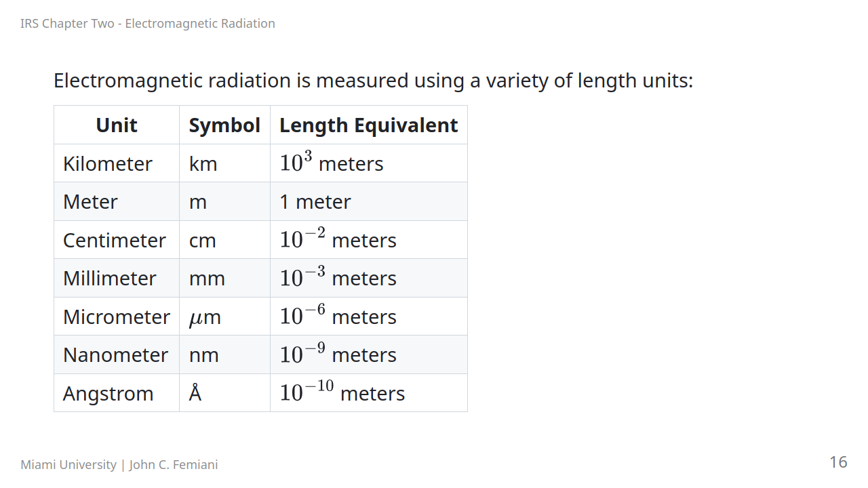Click the 'Centimeter' table cell

point(115,241)
